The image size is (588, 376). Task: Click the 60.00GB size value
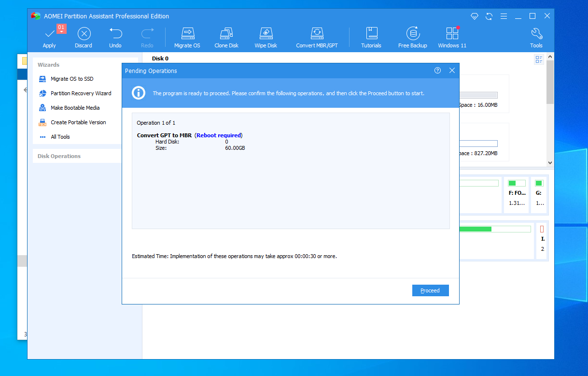(x=235, y=148)
